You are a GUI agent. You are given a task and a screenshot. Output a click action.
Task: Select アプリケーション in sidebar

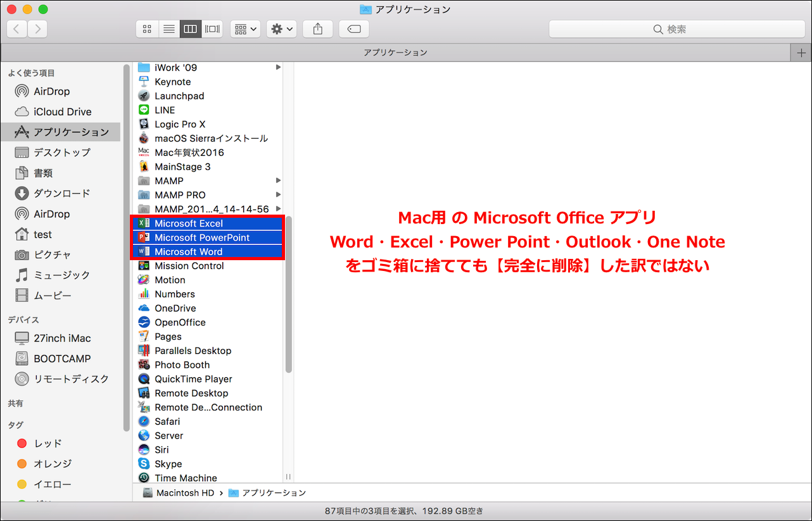(61, 132)
